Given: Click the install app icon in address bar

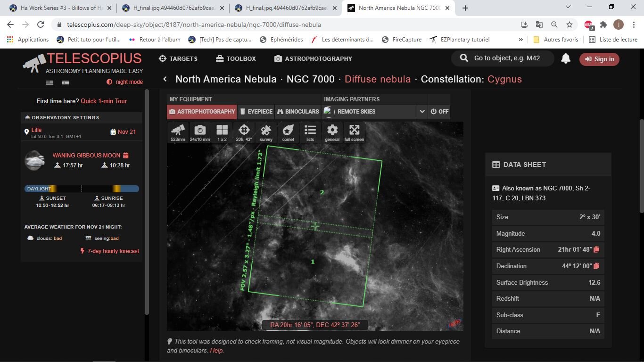Looking at the screenshot, I should pyautogui.click(x=524, y=25).
